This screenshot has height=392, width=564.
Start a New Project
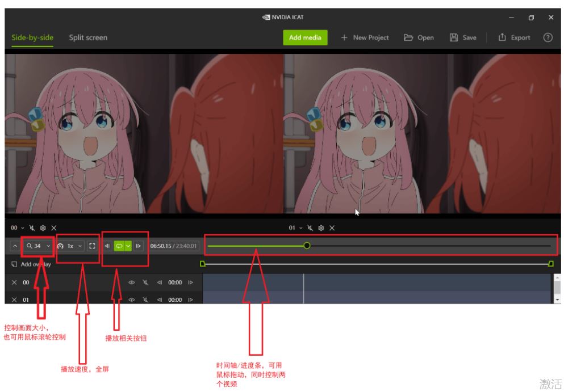pyautogui.click(x=365, y=37)
